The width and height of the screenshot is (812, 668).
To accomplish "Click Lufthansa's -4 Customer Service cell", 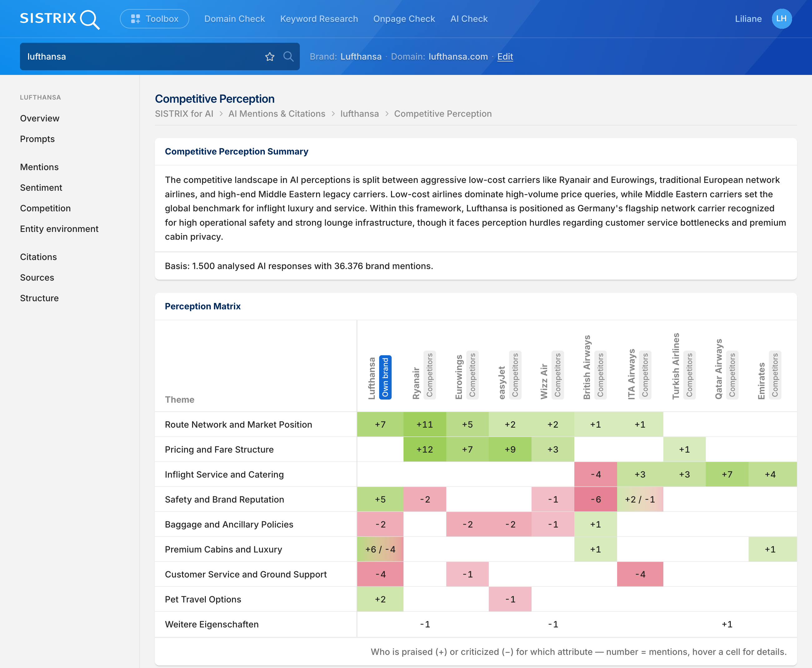I will (x=380, y=574).
